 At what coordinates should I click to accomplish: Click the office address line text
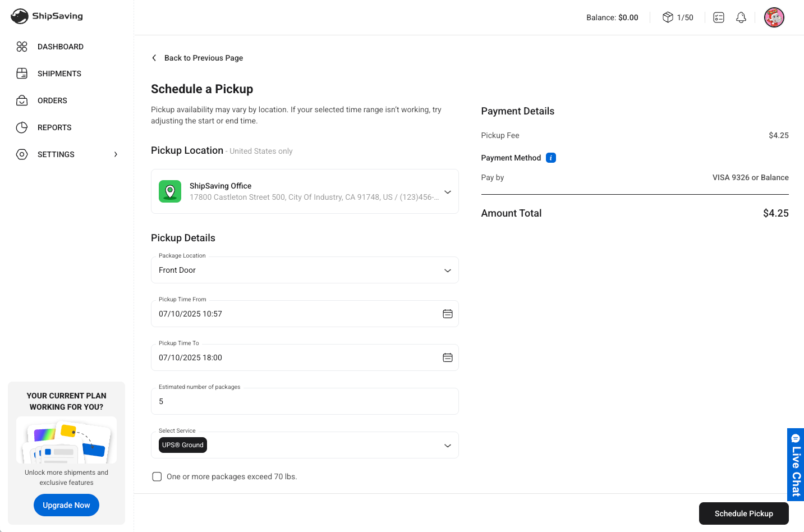point(314,197)
